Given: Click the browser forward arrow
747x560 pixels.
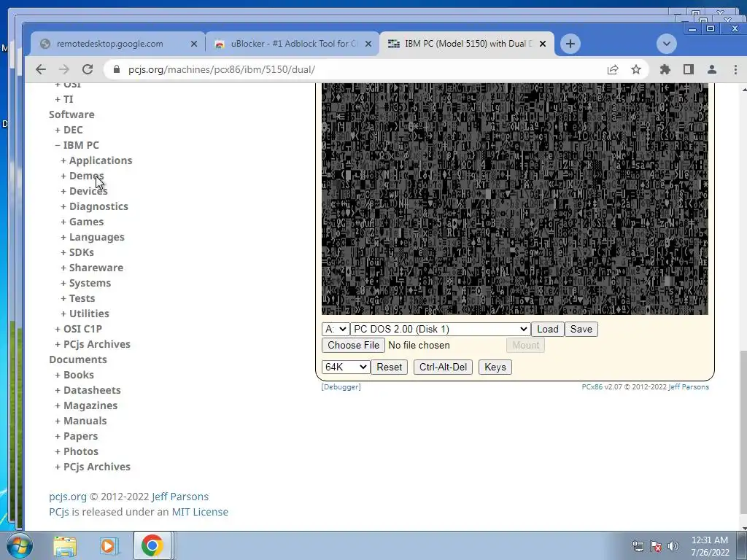Looking at the screenshot, I should (64, 69).
